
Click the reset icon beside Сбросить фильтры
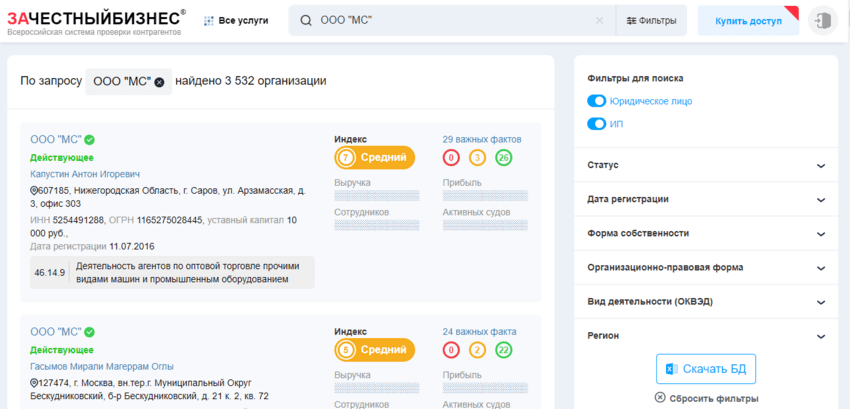click(660, 398)
